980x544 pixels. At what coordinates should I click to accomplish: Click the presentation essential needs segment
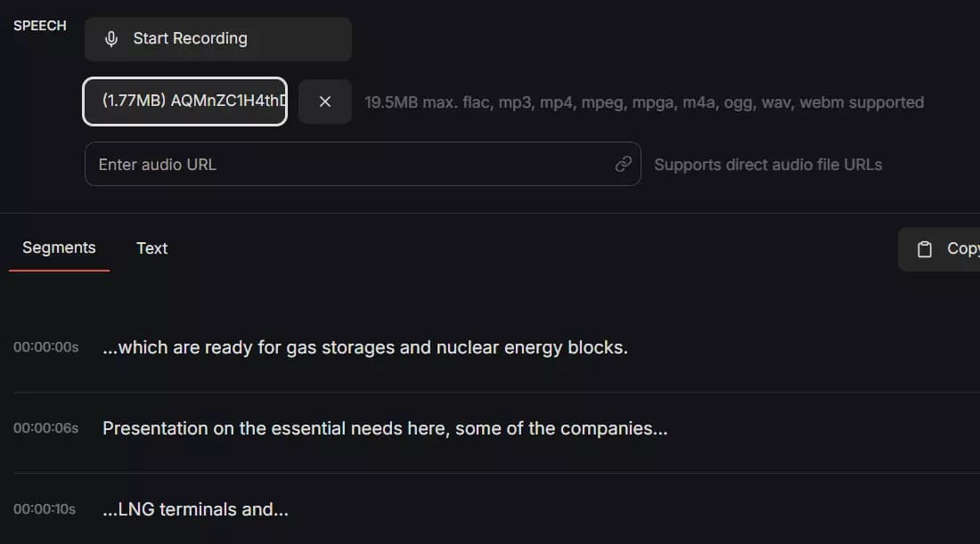pos(385,428)
